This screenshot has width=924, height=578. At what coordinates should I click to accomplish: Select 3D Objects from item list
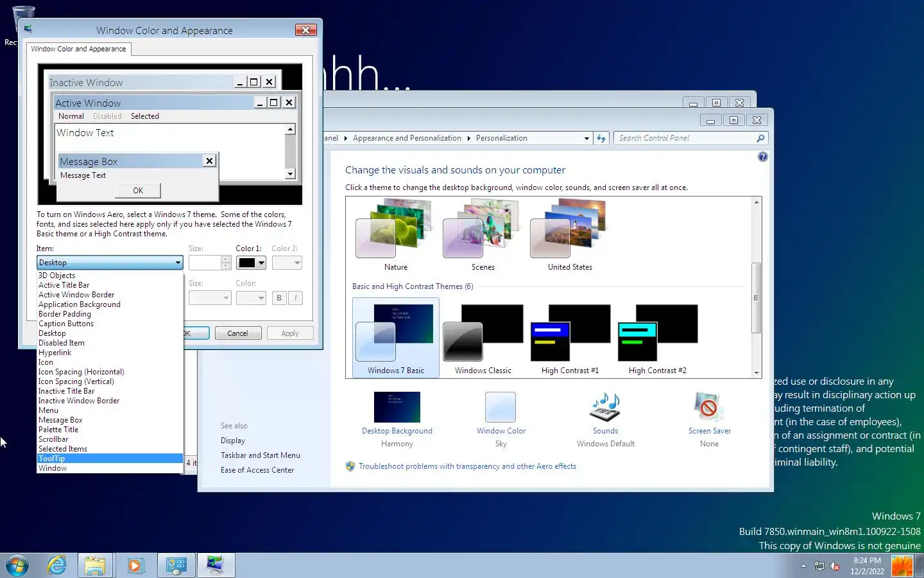point(110,276)
